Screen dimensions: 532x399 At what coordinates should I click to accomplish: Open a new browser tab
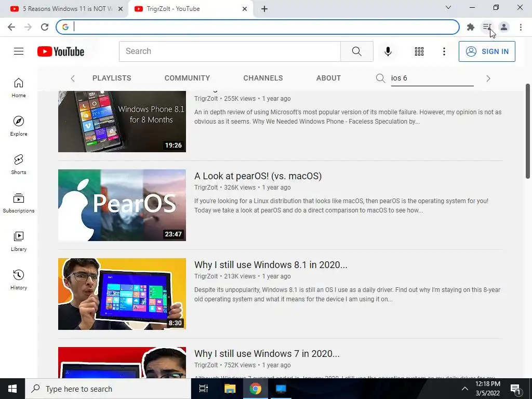pos(264,9)
